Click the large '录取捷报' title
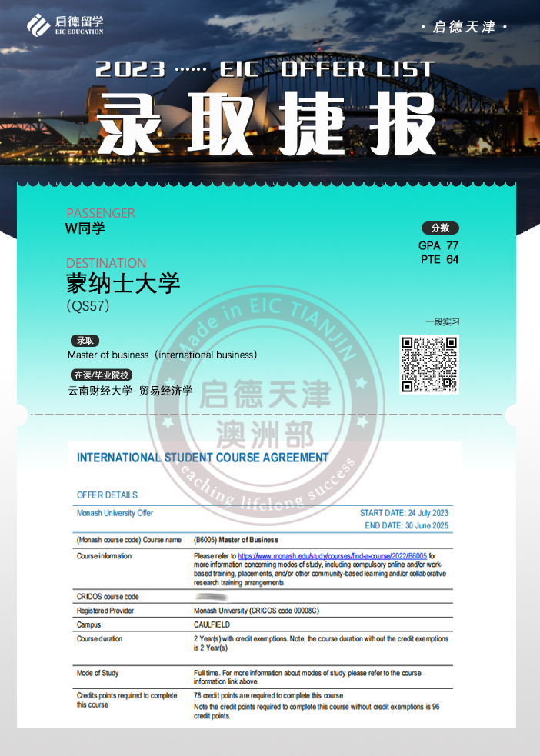This screenshot has height=756, width=540. (268, 123)
